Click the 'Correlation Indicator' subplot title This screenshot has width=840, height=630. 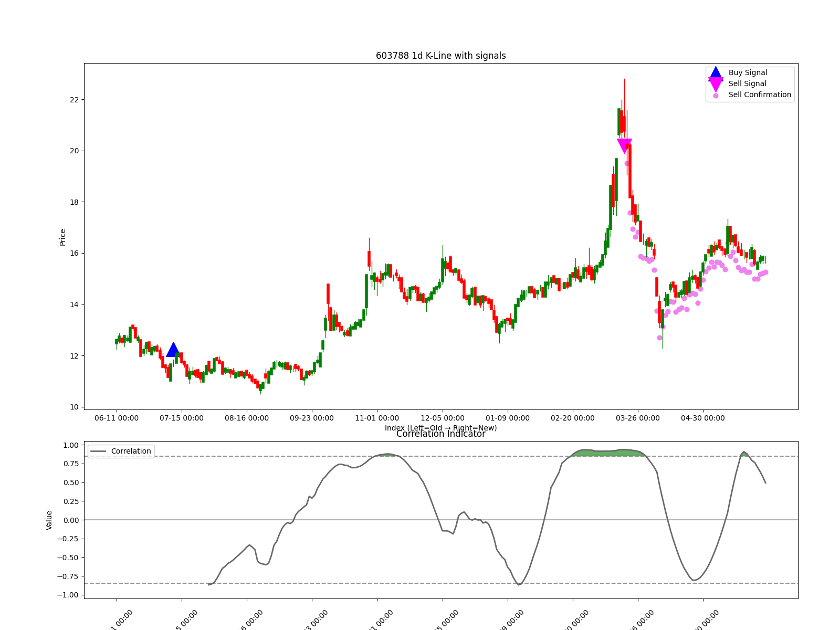click(x=441, y=434)
